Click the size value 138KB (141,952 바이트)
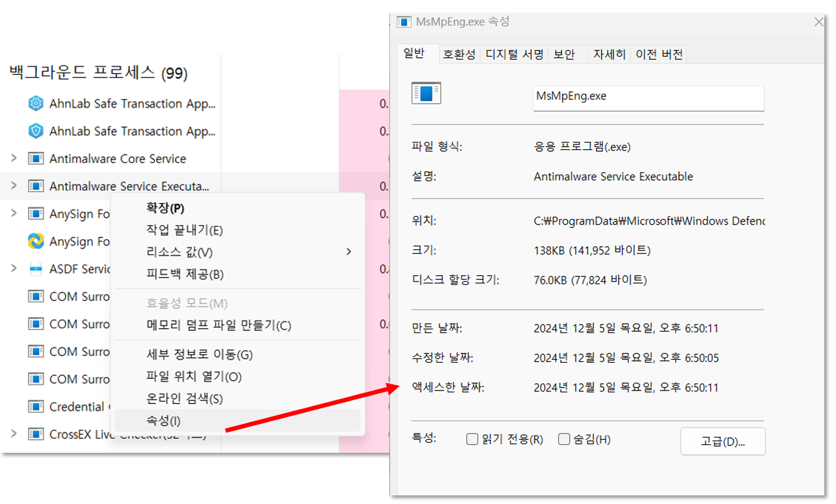The height and width of the screenshot is (504, 836). tap(592, 250)
